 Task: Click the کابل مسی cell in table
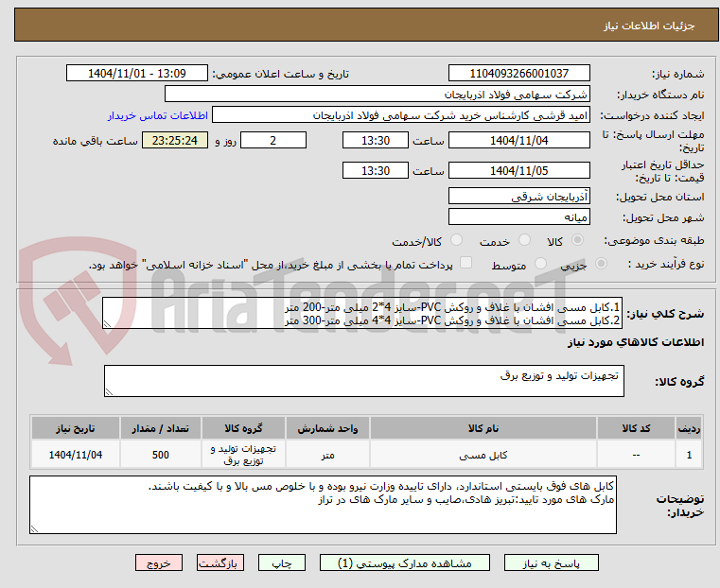(483, 455)
